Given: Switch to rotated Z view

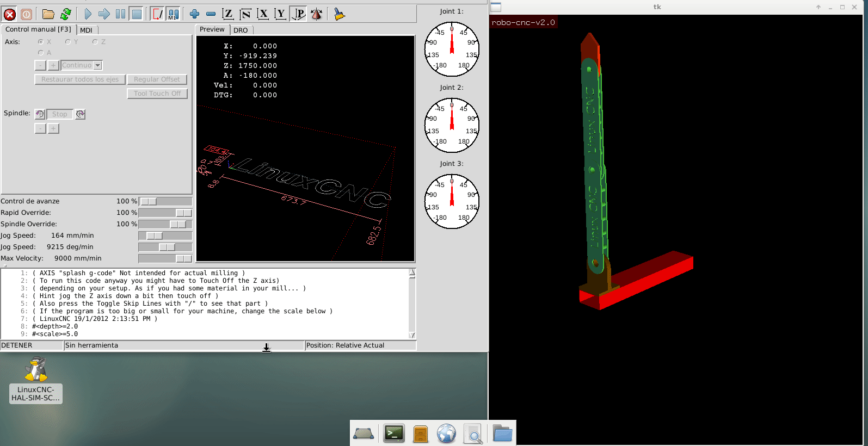Looking at the screenshot, I should coord(245,14).
